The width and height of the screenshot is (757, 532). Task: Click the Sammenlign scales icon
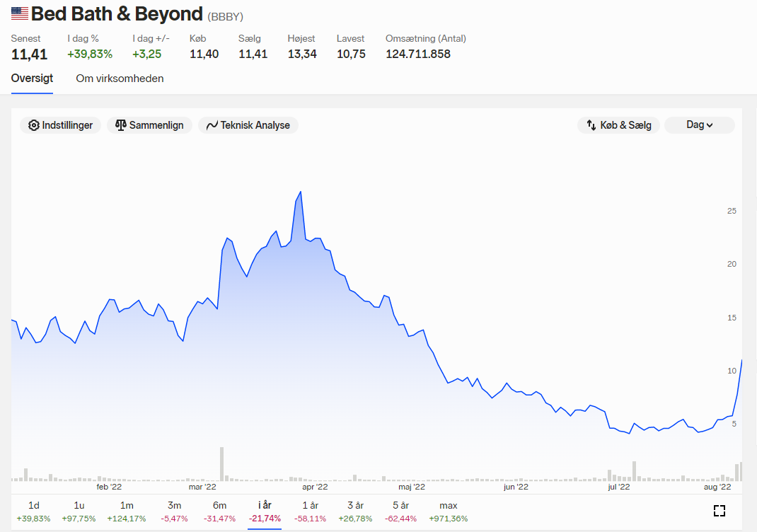[121, 125]
